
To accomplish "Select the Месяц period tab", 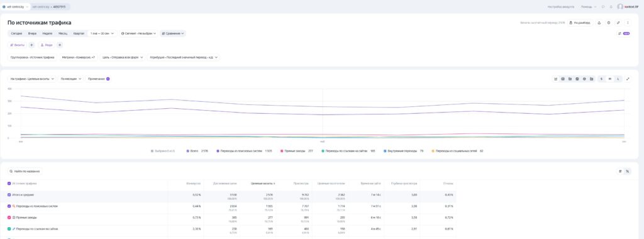I will pyautogui.click(x=63, y=34).
